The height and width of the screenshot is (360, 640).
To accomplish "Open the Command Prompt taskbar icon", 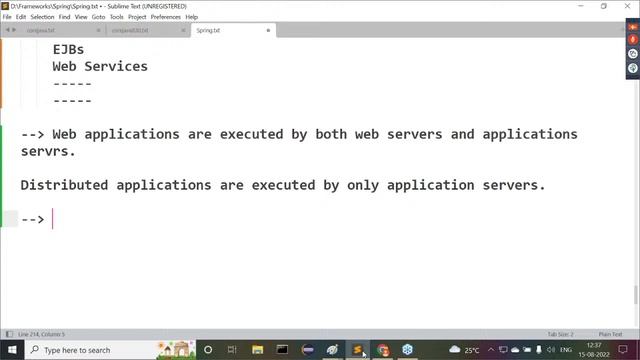I will click(282, 350).
